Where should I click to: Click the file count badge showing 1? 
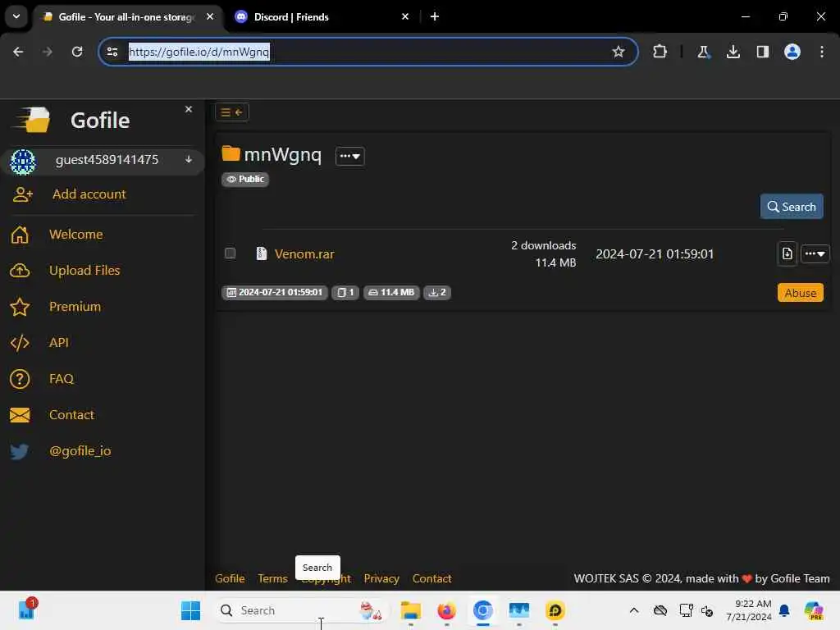[x=345, y=292]
